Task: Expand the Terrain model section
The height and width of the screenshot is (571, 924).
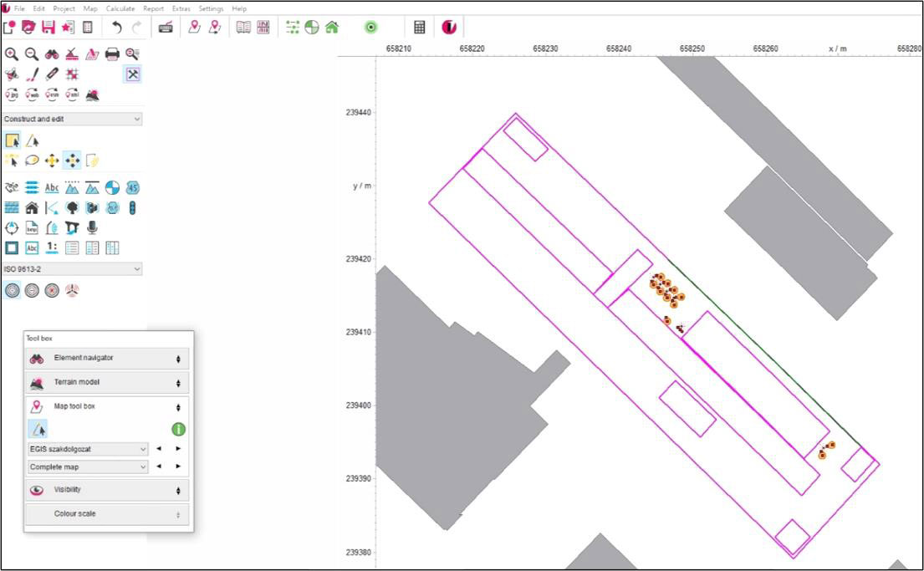Action: pyautogui.click(x=107, y=383)
